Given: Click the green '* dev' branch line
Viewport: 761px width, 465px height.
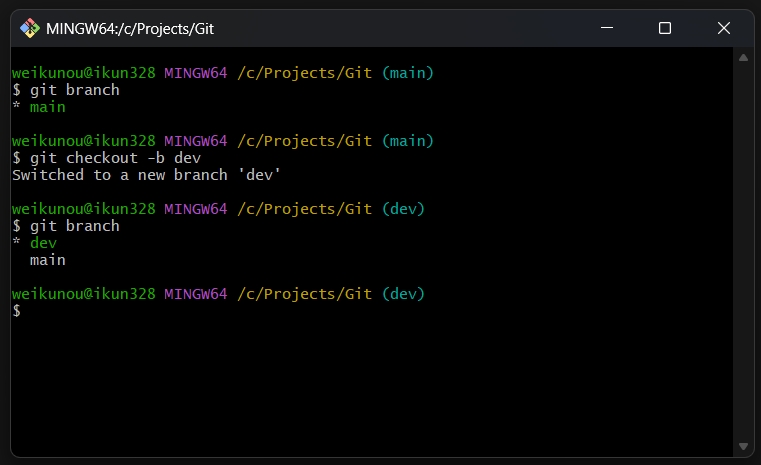Looking at the screenshot, I should coord(34,243).
